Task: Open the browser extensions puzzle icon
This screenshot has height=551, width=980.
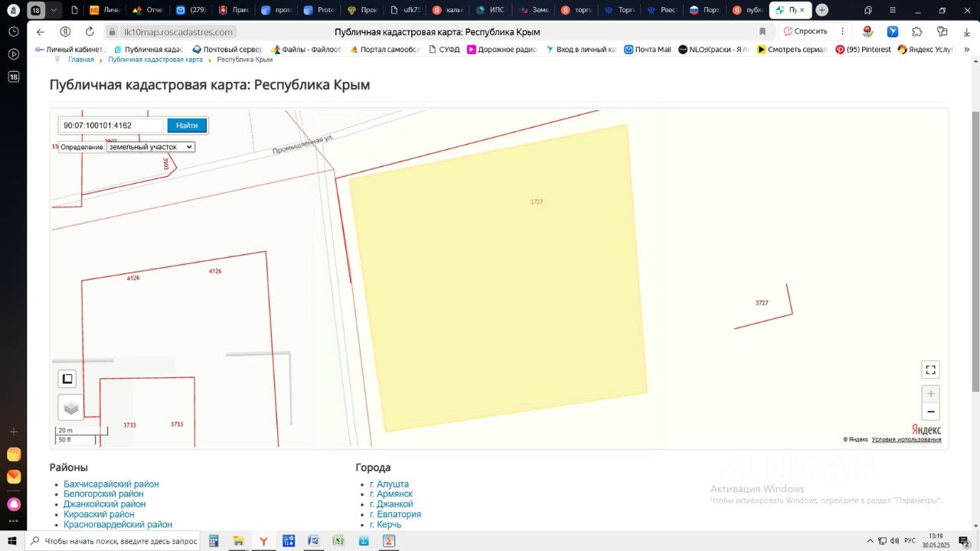Action: (x=917, y=31)
